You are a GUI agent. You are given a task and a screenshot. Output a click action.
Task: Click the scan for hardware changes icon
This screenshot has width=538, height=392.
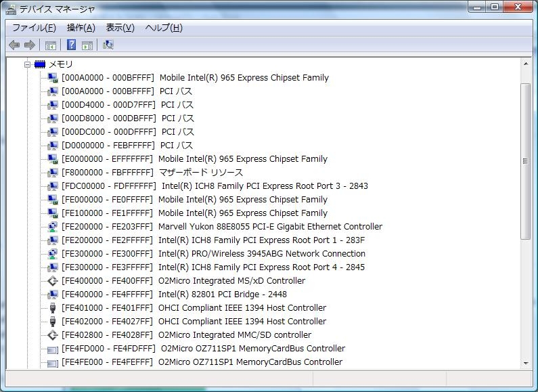pos(108,45)
